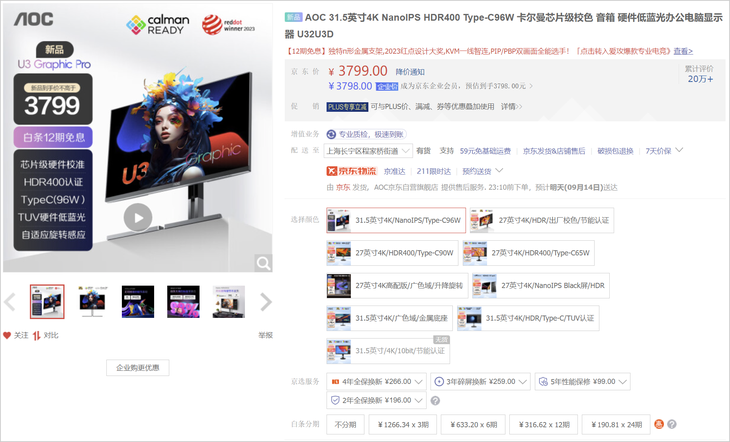The height and width of the screenshot is (442, 730).
Task: Select 27英寸4K高配版/广色域/升降旋转 option
Action: (x=397, y=286)
